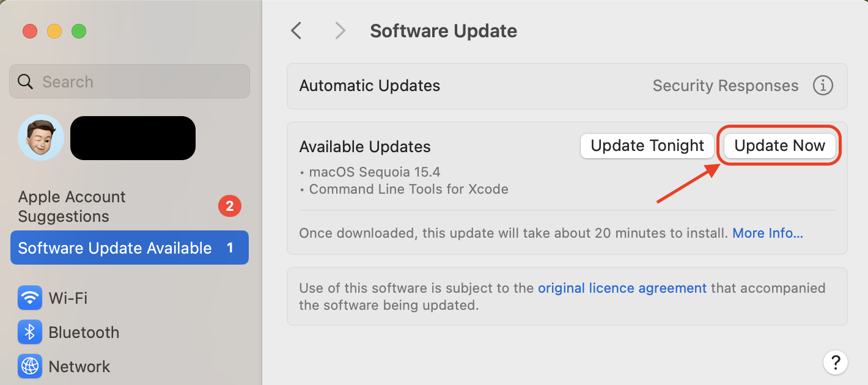Image resolution: width=868 pixels, height=385 pixels.
Task: Select the Network globe icon
Action: click(29, 366)
